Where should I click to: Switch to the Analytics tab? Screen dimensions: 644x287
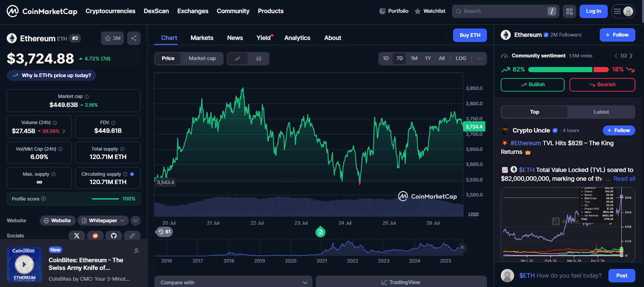tap(297, 38)
